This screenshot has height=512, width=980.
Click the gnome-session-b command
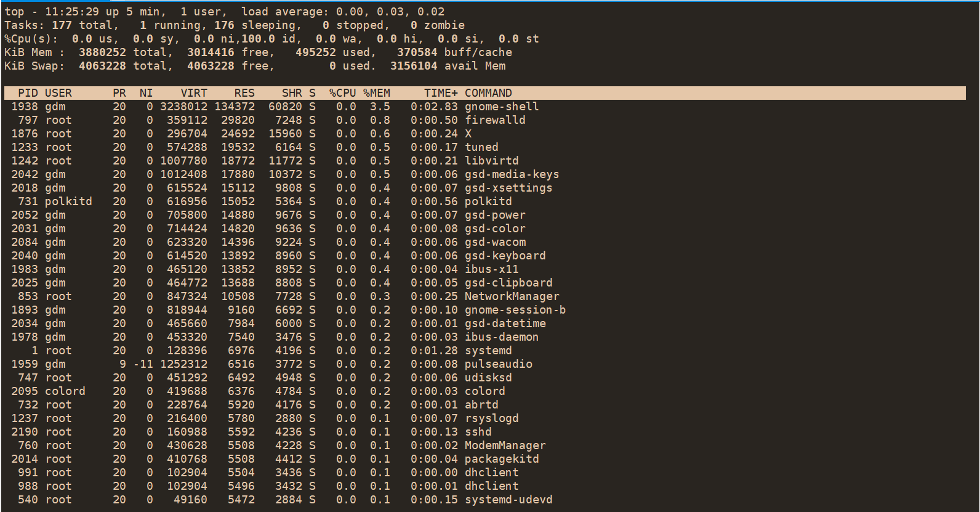[x=515, y=310]
